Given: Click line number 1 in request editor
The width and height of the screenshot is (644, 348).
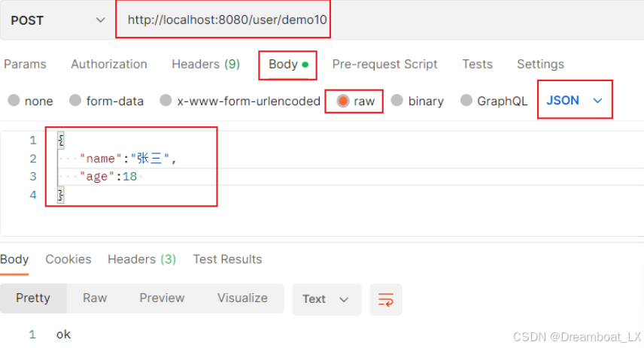Looking at the screenshot, I should click(x=33, y=141).
